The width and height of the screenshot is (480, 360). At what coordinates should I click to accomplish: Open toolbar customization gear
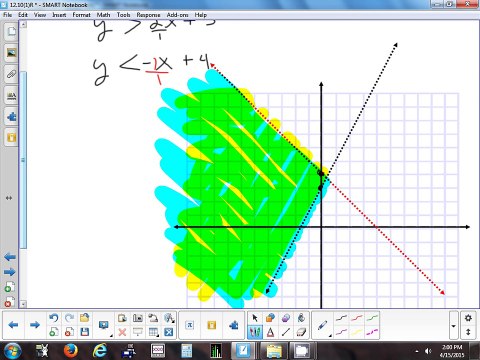tap(468, 318)
